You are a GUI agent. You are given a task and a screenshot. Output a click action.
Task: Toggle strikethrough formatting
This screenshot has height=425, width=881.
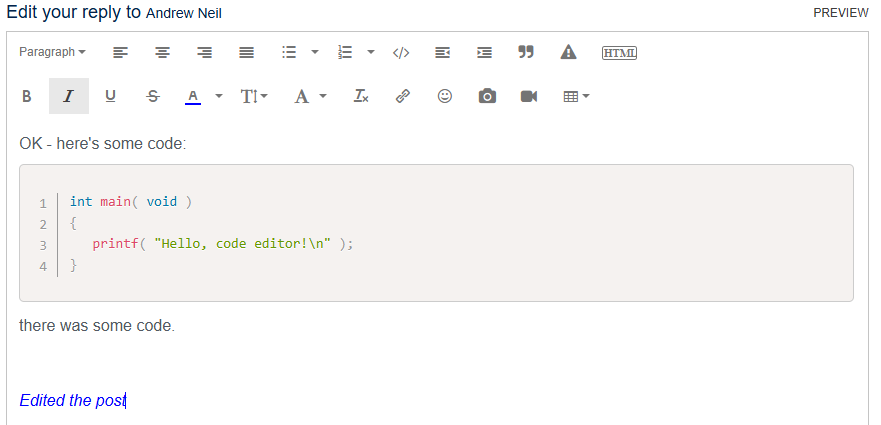(x=152, y=96)
